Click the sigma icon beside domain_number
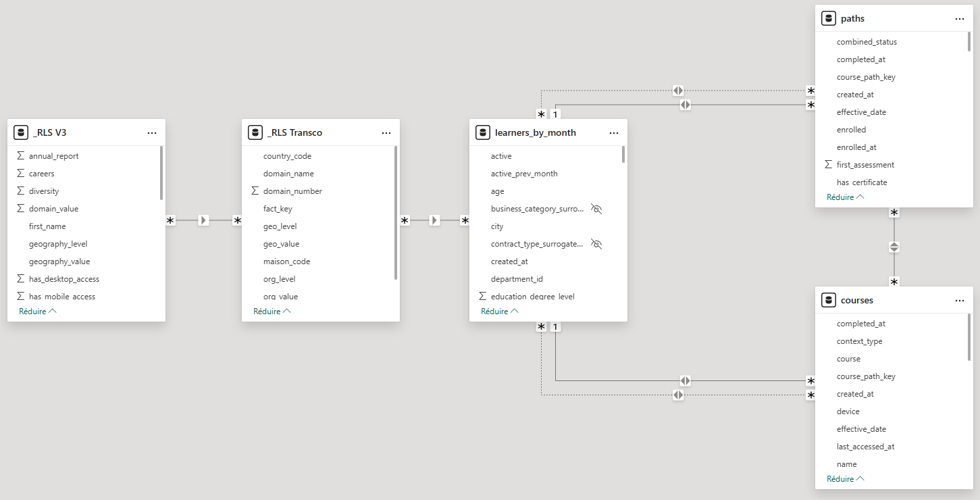The width and height of the screenshot is (980, 500). pyautogui.click(x=255, y=191)
